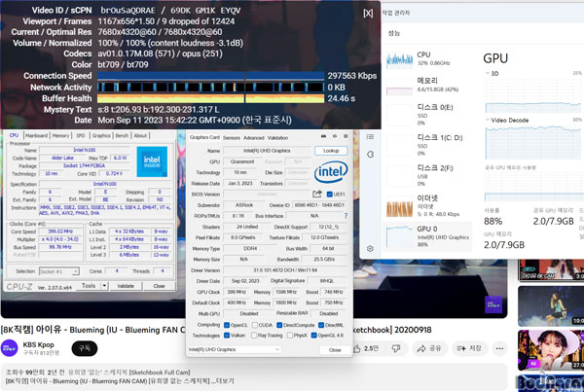The image size is (584, 392).
Task: Open GPU-Z hamburger menu
Action: [x=346, y=136]
